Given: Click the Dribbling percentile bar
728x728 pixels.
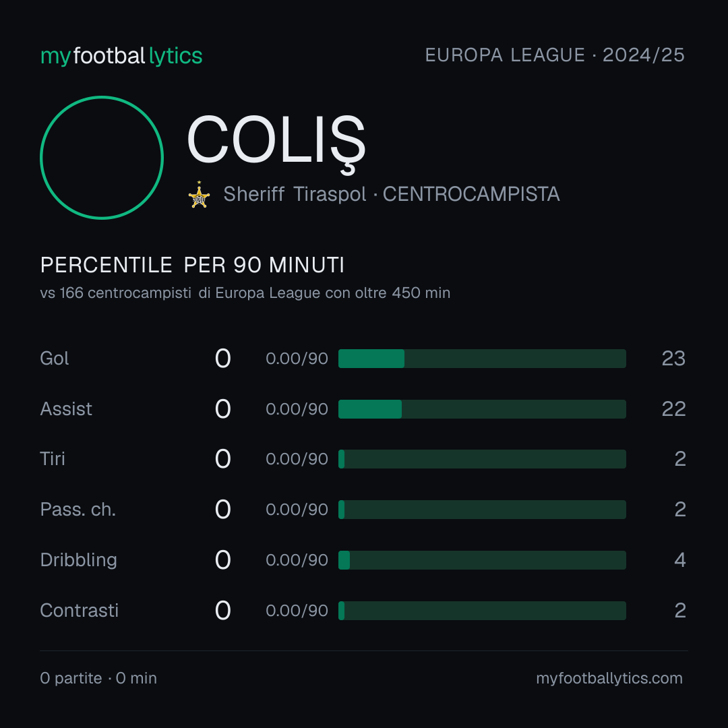Looking at the screenshot, I should (482, 560).
